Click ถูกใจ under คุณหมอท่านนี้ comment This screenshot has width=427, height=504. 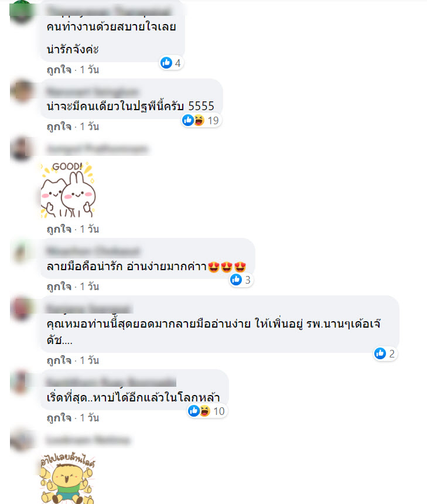point(59,360)
